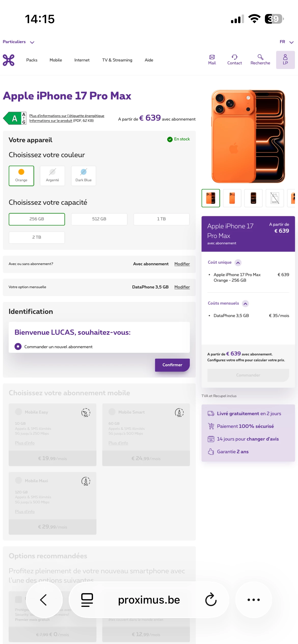Open the browser three-dots menu
Viewport: 298px width, 644px height.
click(254, 600)
